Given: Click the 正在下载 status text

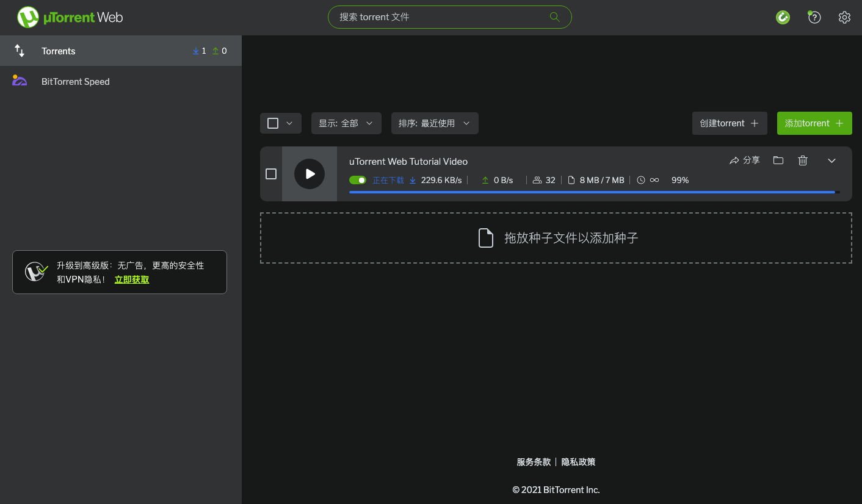Looking at the screenshot, I should tap(388, 180).
